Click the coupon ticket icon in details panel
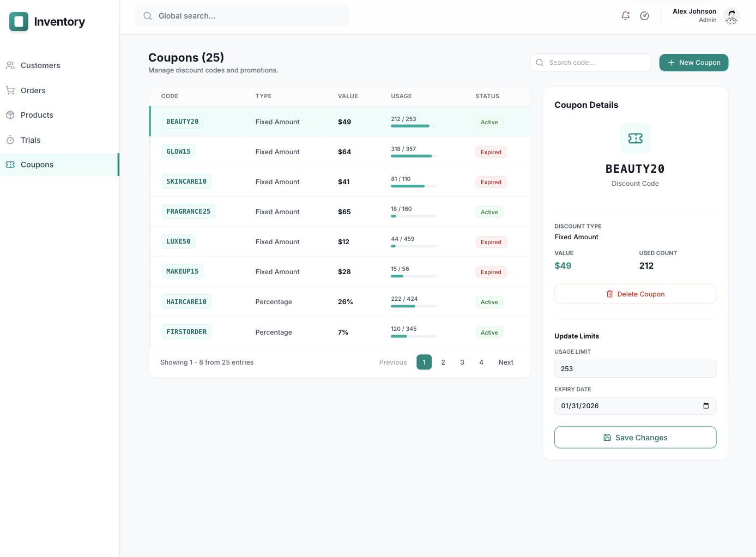Viewport: 756px width, 557px height. point(636,138)
